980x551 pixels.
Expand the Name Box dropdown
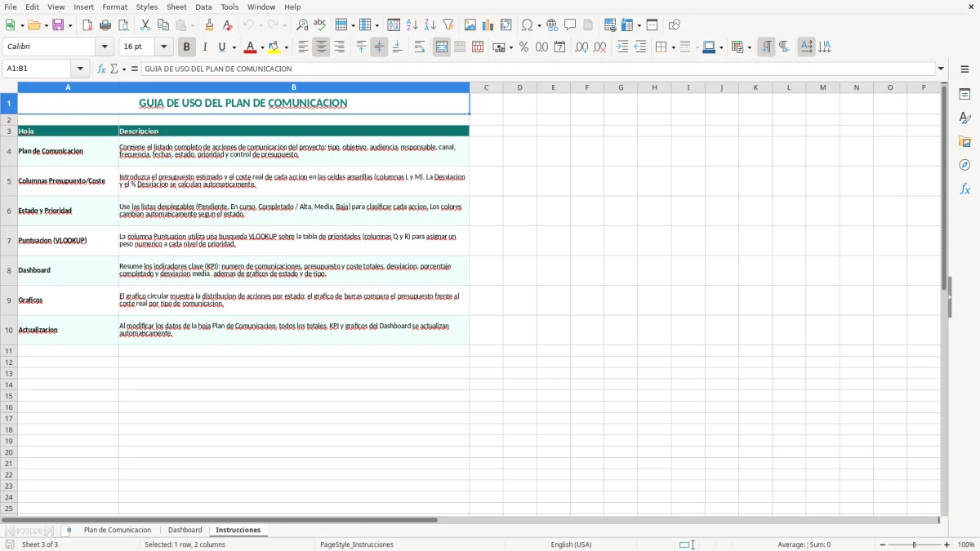(81, 69)
